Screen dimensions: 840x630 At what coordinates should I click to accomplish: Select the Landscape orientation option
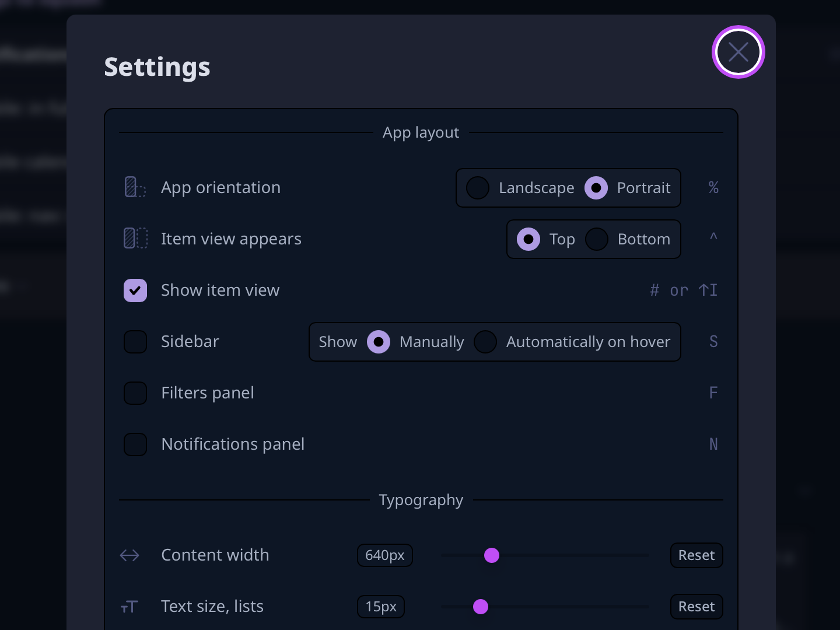[478, 188]
